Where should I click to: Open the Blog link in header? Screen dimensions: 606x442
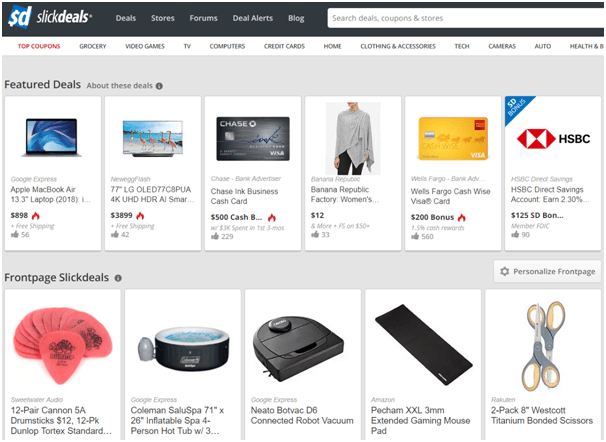click(x=296, y=18)
